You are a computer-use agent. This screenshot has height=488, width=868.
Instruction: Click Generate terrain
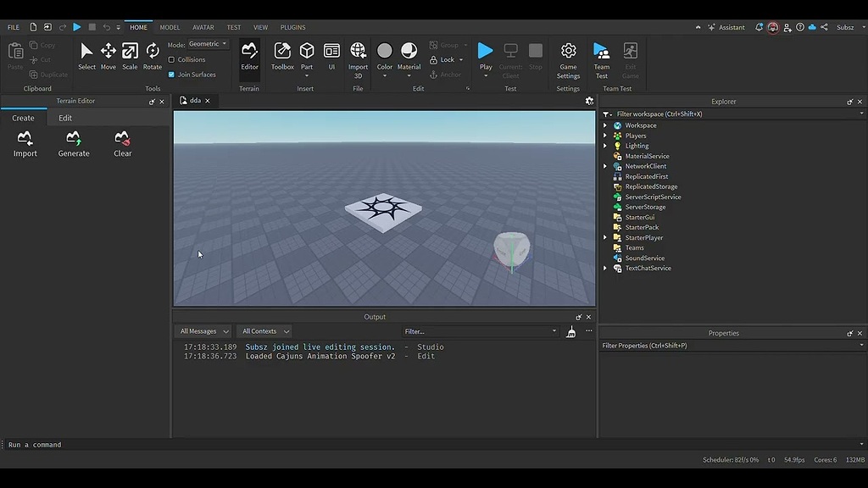click(x=74, y=144)
